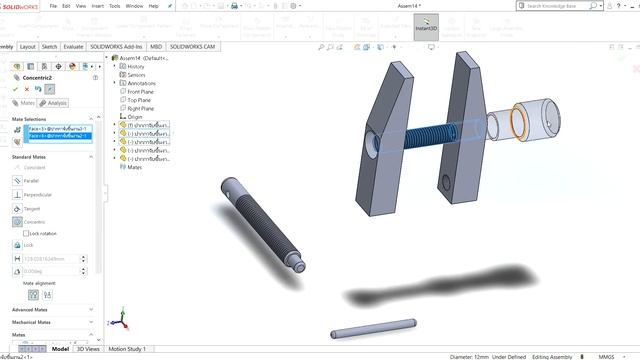Open the Tools menu
640x360 pixels.
pyautogui.click(x=115, y=6)
